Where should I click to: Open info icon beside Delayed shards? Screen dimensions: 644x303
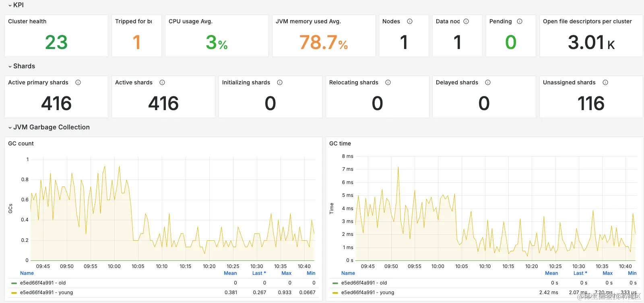pyautogui.click(x=488, y=82)
